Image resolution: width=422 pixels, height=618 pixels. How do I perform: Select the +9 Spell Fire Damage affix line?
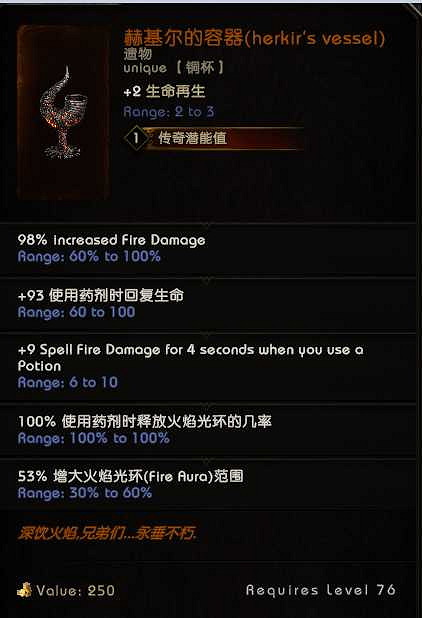[x=191, y=357]
